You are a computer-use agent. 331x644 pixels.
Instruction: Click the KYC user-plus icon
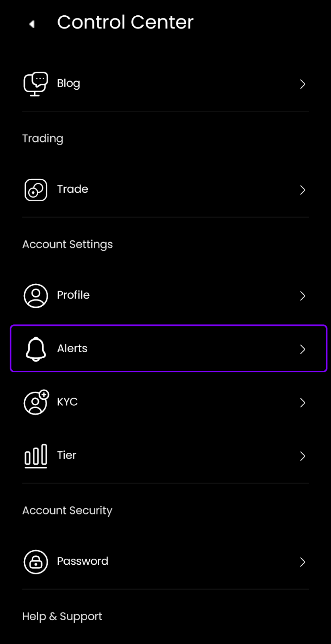point(36,402)
